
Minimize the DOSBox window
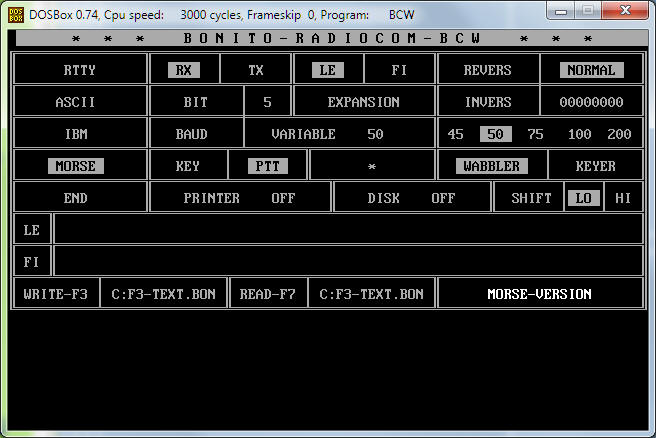pyautogui.click(x=561, y=11)
